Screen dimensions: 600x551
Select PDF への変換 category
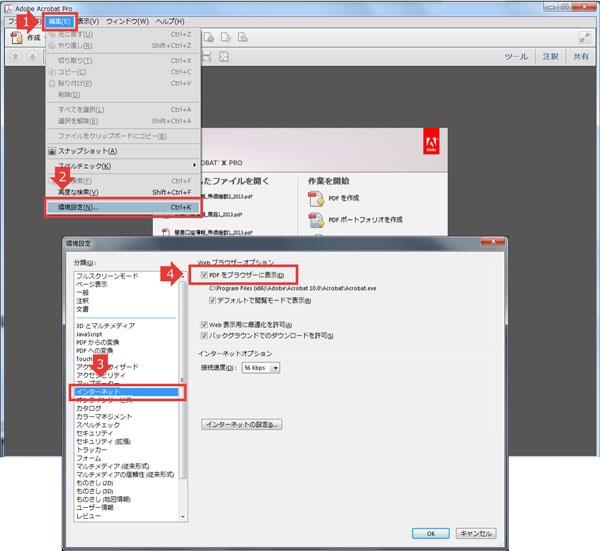(95, 350)
